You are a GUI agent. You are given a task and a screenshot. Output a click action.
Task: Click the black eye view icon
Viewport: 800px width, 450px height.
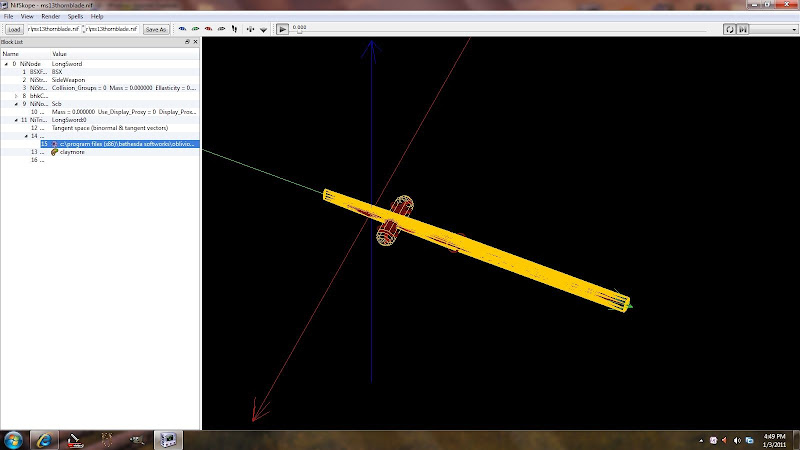220,29
